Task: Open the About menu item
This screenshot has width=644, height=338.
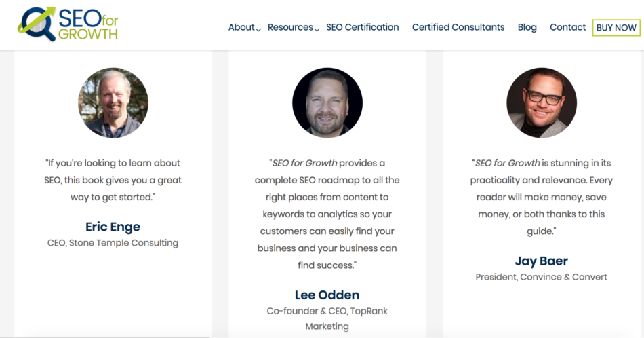Action: [x=241, y=27]
